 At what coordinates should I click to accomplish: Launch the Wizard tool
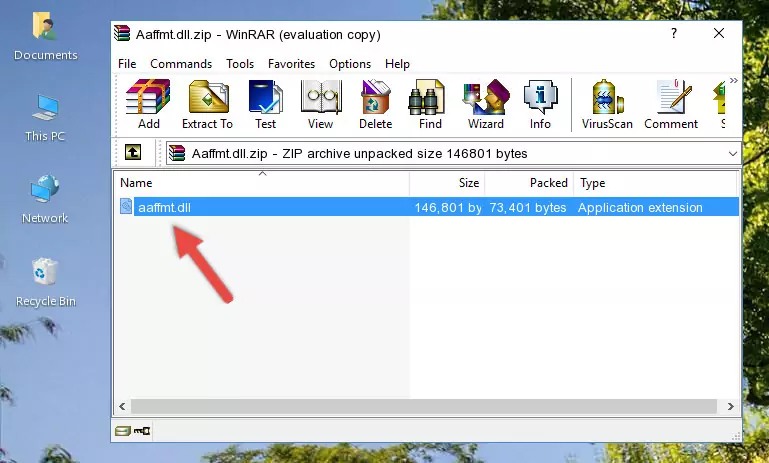tap(486, 104)
